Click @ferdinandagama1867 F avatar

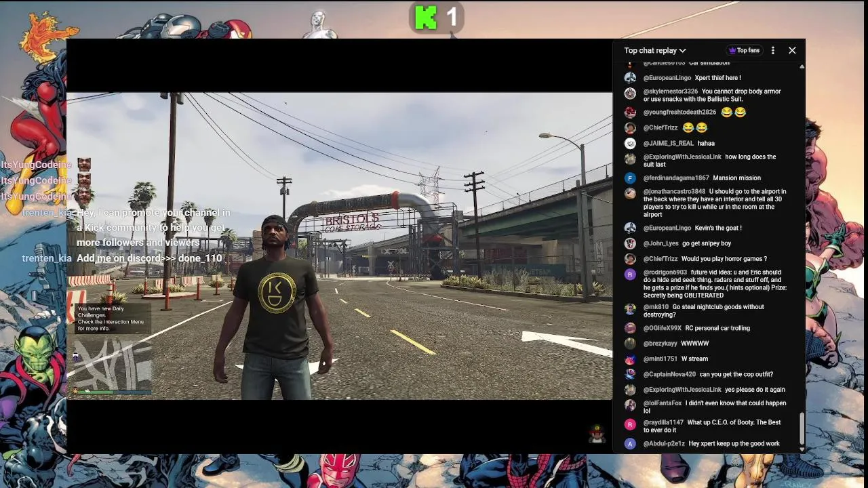(630, 178)
